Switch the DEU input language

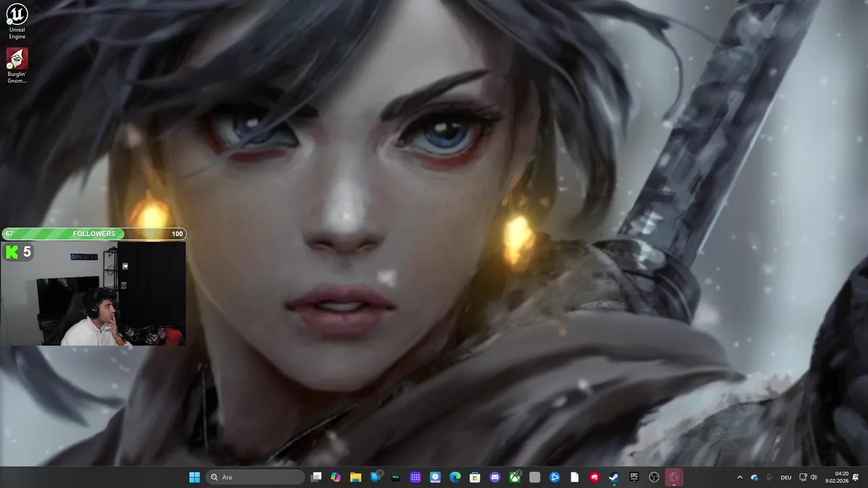[786, 477]
